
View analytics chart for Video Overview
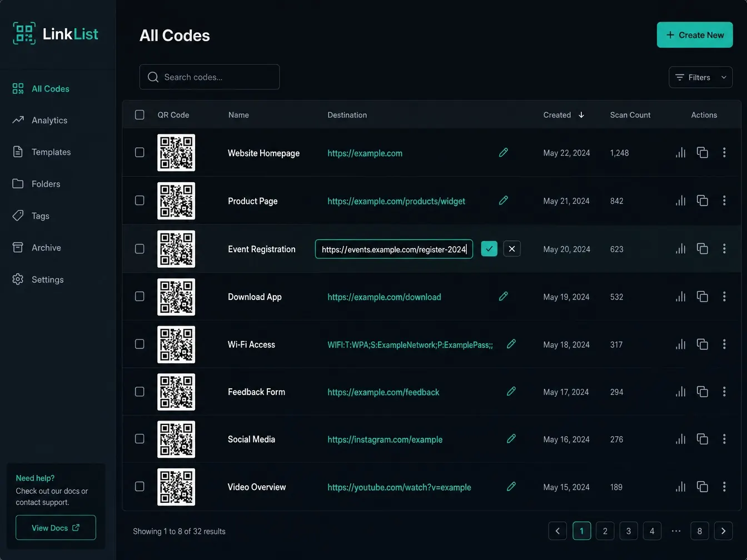(x=681, y=486)
